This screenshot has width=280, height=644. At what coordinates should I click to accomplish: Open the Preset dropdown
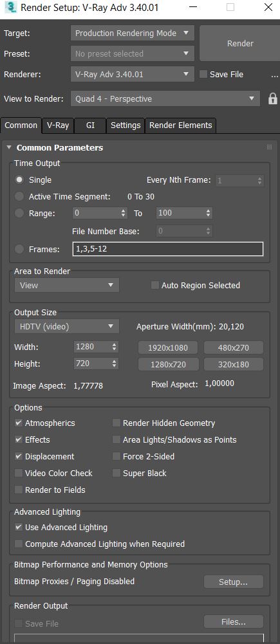(133, 53)
